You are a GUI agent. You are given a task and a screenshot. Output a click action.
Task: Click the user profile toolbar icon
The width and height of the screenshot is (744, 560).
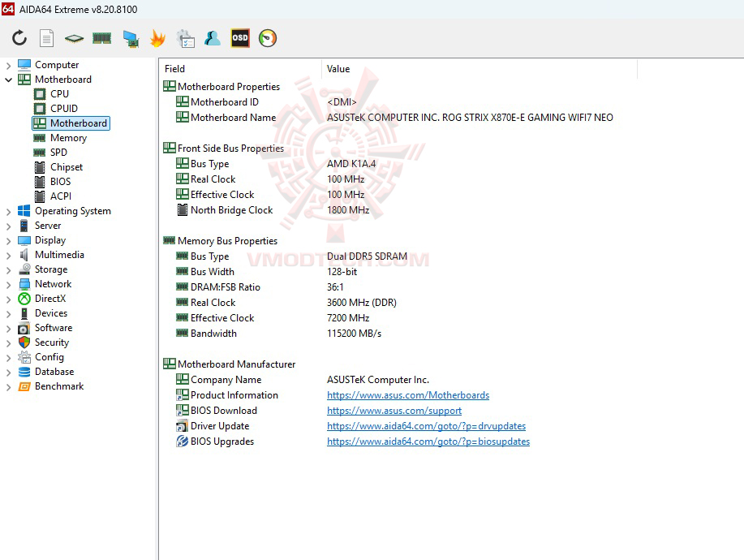tap(212, 38)
